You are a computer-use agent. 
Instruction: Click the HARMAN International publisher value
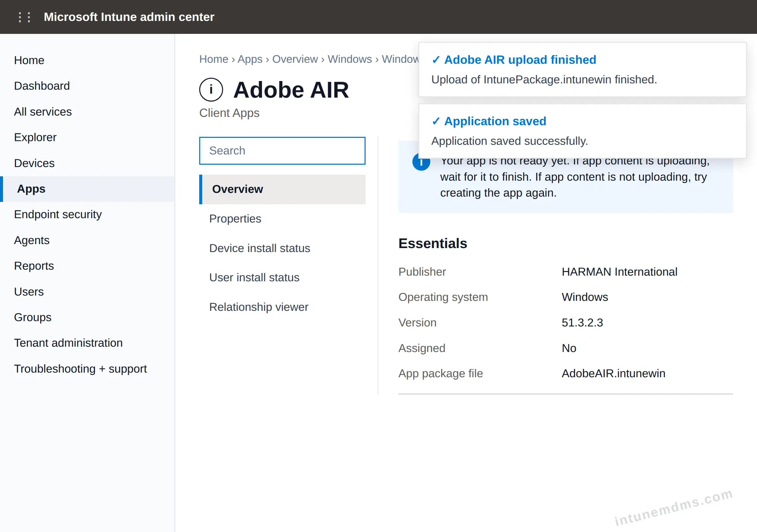[x=620, y=272]
